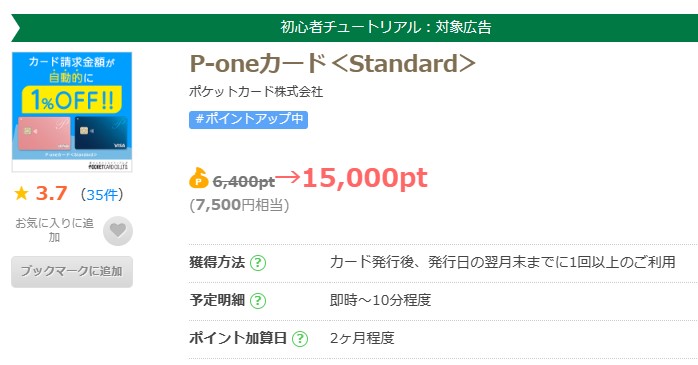
Task: Click the 7,500円相当 equivalent text
Action: pyautogui.click(x=239, y=205)
